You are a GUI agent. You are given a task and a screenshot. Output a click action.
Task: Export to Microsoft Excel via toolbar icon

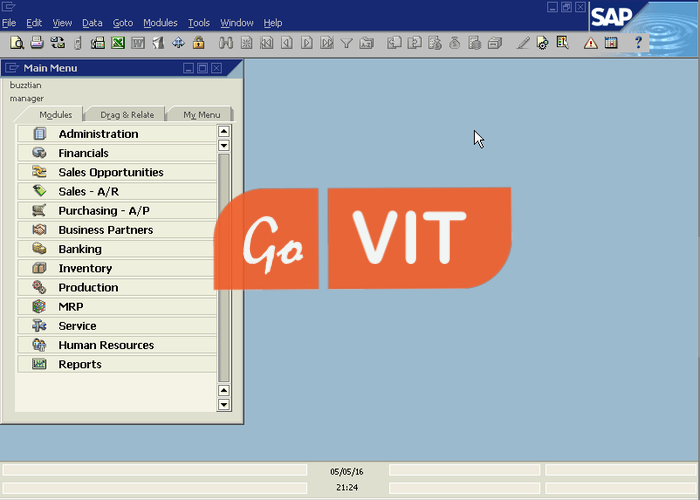tap(117, 43)
